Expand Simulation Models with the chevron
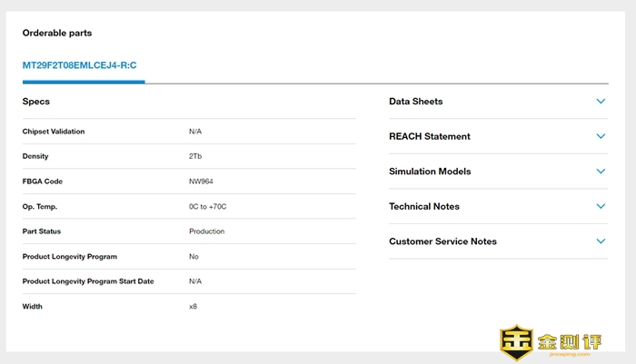The width and height of the screenshot is (636, 364). (x=601, y=172)
